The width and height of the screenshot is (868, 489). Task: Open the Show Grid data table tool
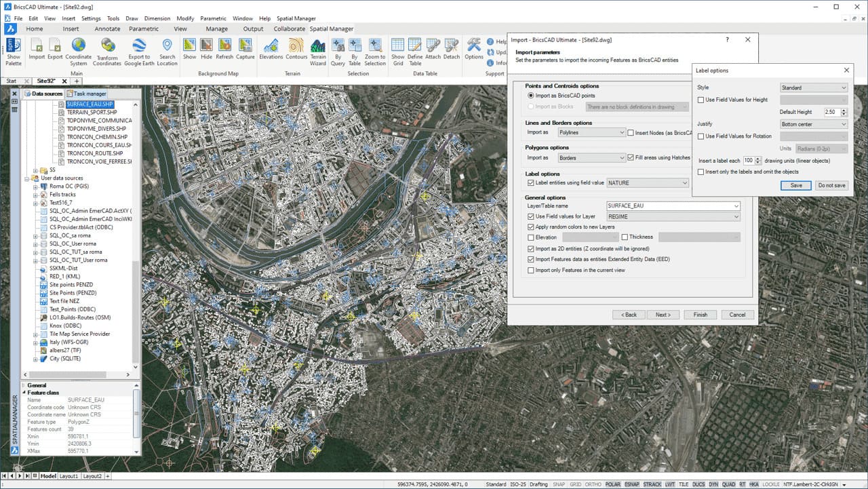pos(398,52)
